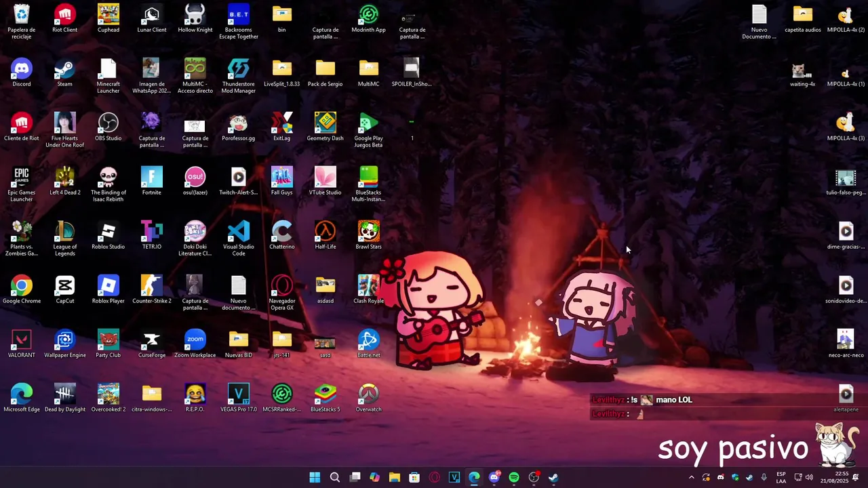The image size is (868, 488).
Task: Open The Binding of Isaac Rebirth icon
Action: pos(108,184)
